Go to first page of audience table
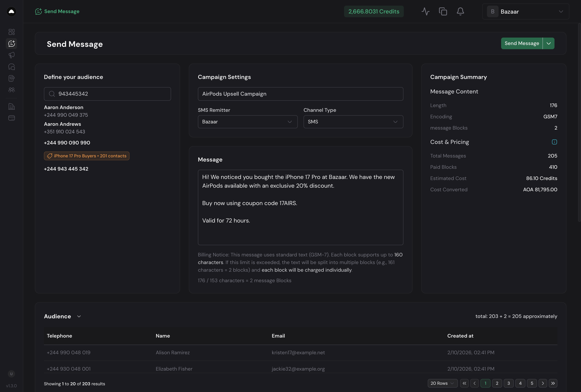The width and height of the screenshot is (581, 392). coord(464,383)
